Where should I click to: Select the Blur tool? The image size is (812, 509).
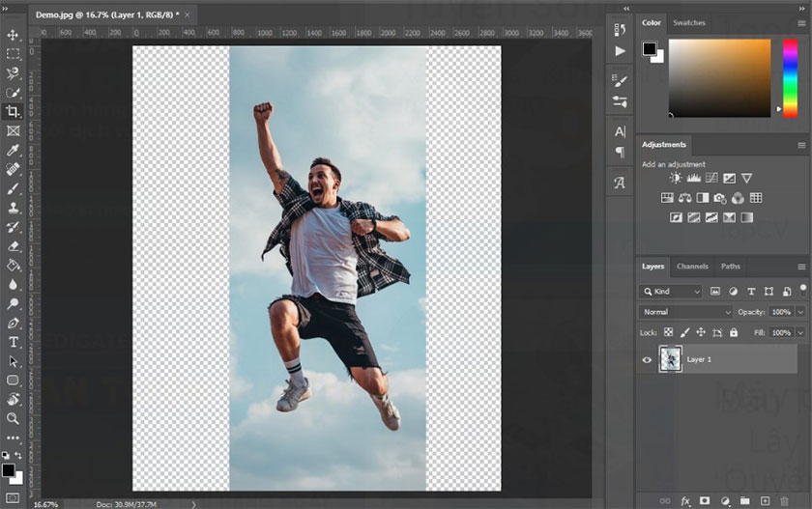click(x=13, y=284)
